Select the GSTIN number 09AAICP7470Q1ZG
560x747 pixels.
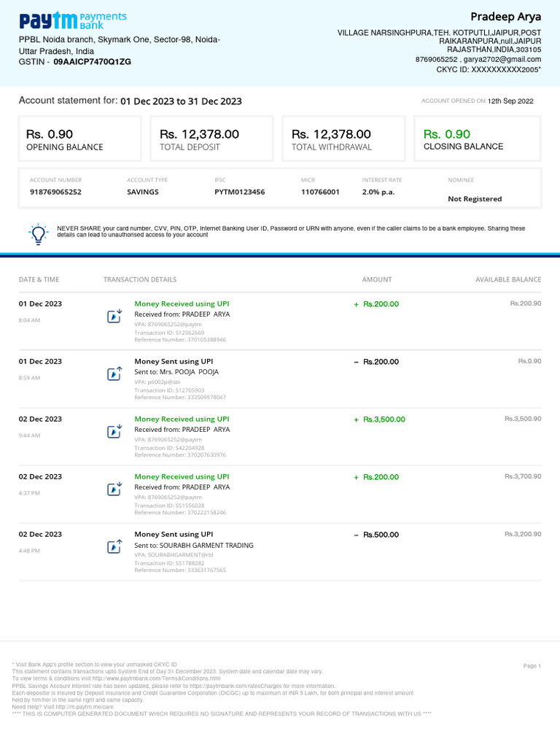click(92, 62)
